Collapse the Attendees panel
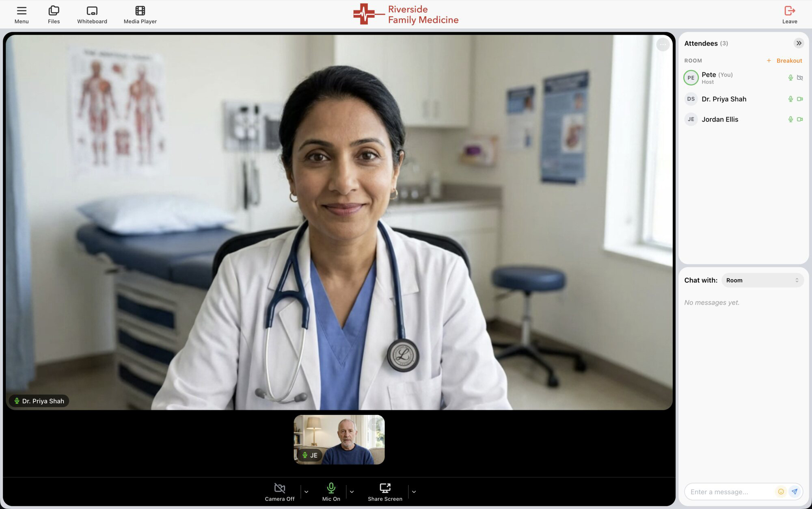Image resolution: width=812 pixels, height=509 pixels. pos(799,43)
